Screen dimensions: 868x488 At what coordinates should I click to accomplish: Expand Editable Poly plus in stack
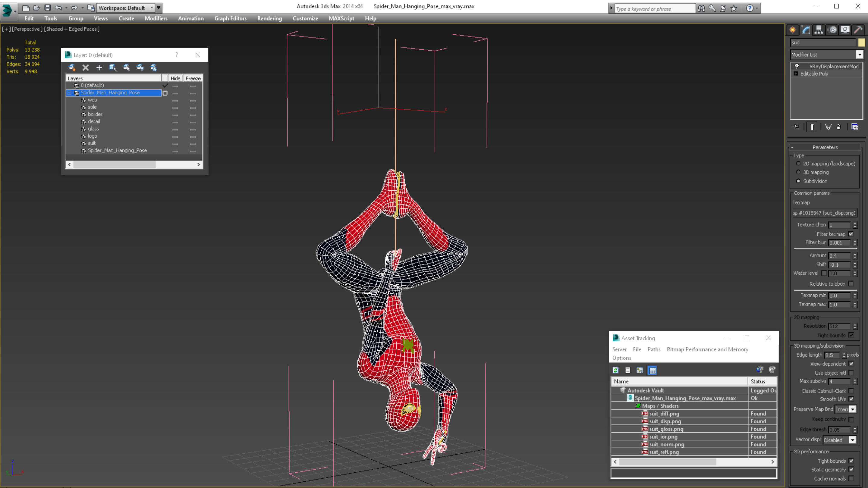tap(796, 74)
